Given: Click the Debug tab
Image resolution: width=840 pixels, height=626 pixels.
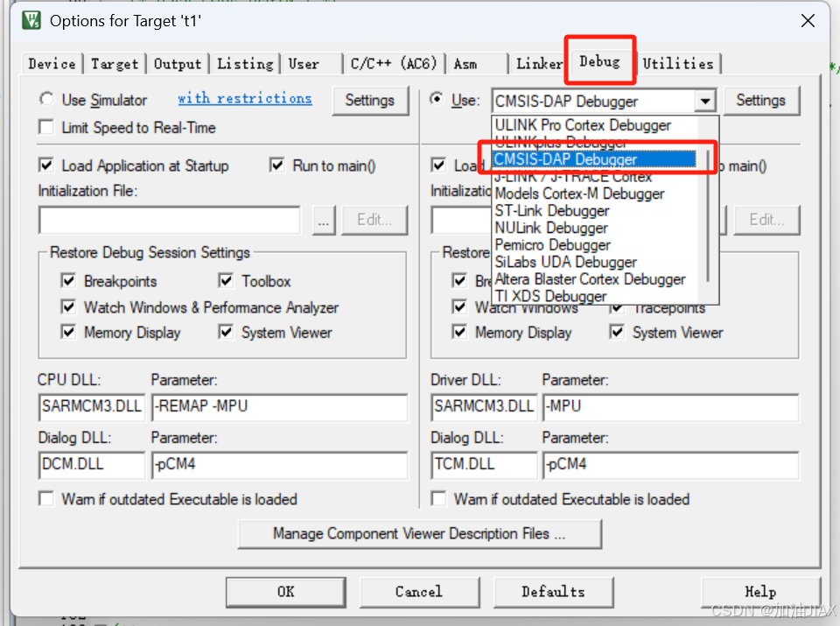Looking at the screenshot, I should (x=600, y=61).
